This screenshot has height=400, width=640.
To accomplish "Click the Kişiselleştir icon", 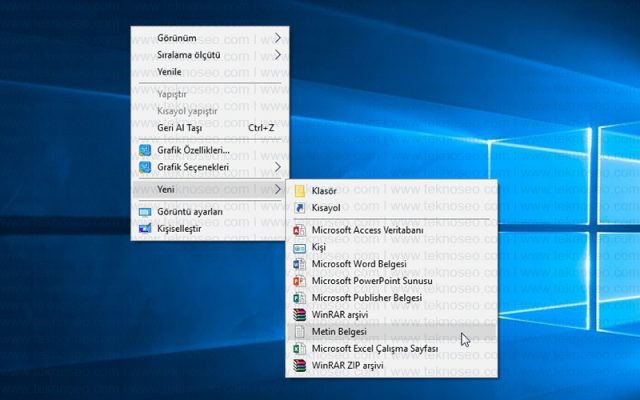I will pyautogui.click(x=145, y=229).
